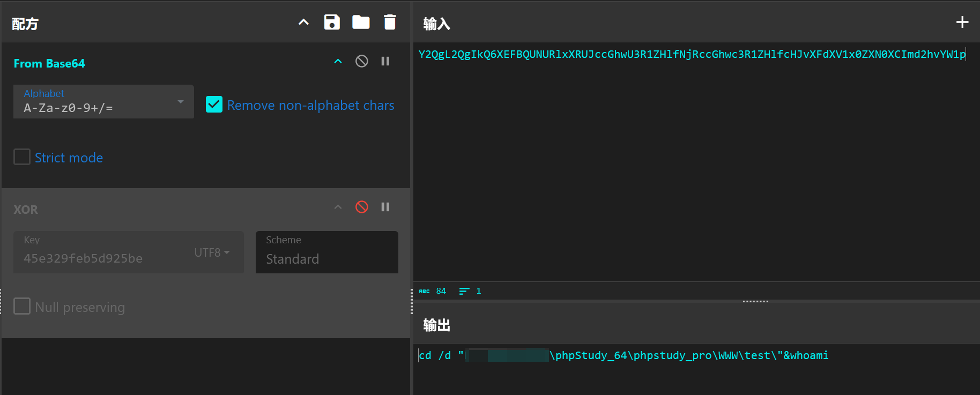Open the XOR key UTF8 encoding dropdown
Screen dimensions: 980x395
pyautogui.click(x=212, y=252)
